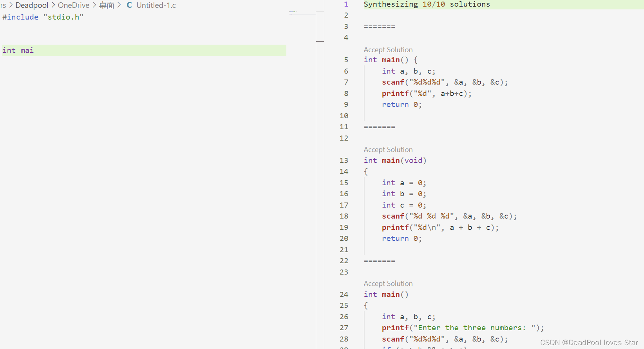Click line number 13 in the gutter
The width and height of the screenshot is (644, 349).
coord(344,161)
